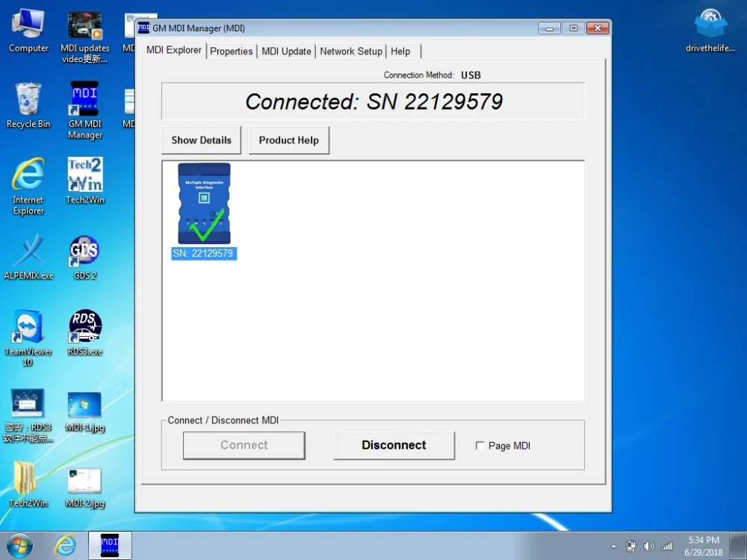Open the Network Setup tab
This screenshot has width=747, height=560.
click(x=351, y=51)
